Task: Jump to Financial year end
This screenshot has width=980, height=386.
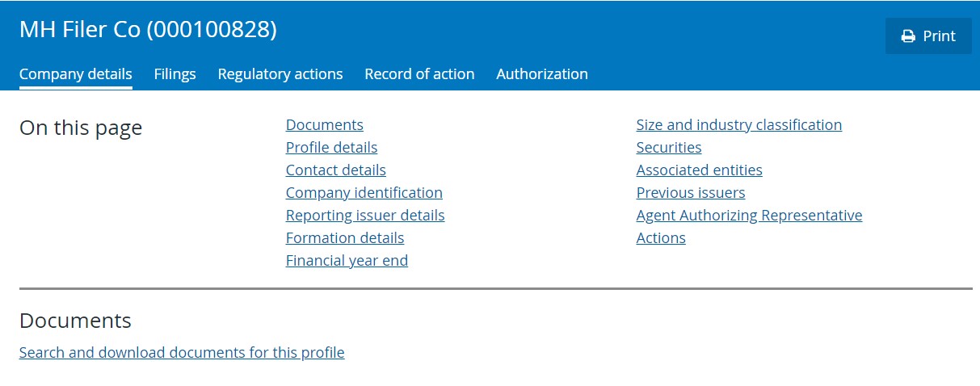Action: [x=347, y=261]
